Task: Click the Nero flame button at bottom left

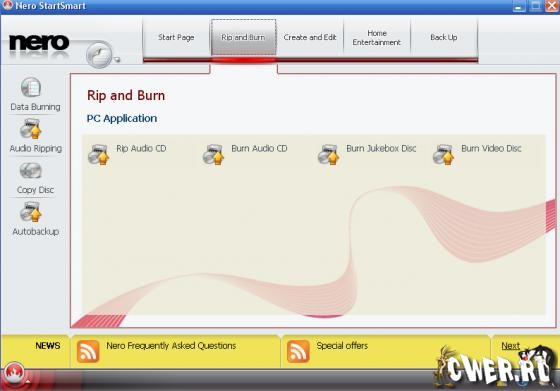Action: click(14, 373)
